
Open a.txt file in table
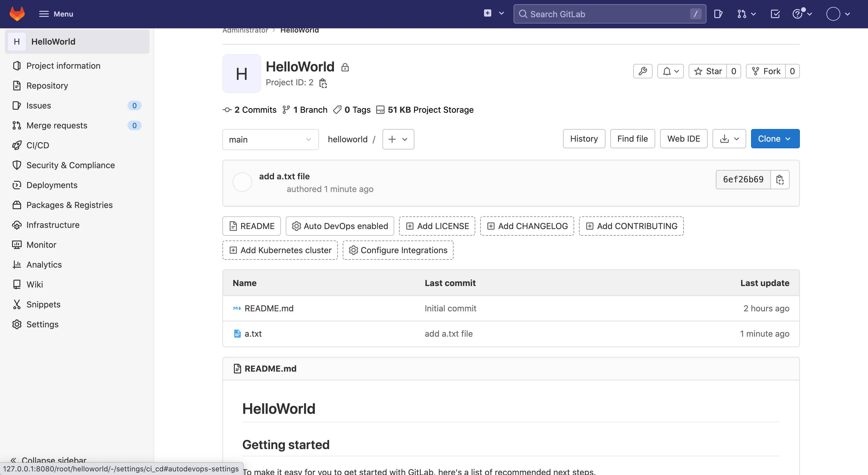click(253, 334)
